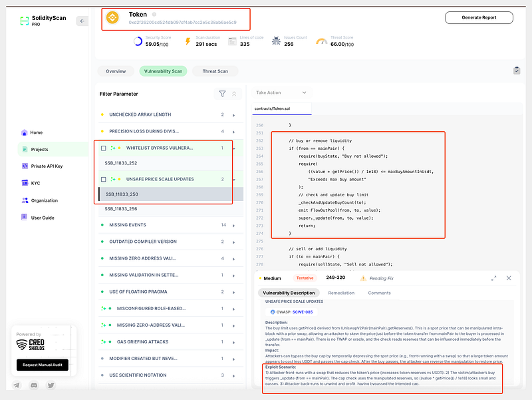
Task: Expand the Missing Events category
Action: pyautogui.click(x=232, y=225)
